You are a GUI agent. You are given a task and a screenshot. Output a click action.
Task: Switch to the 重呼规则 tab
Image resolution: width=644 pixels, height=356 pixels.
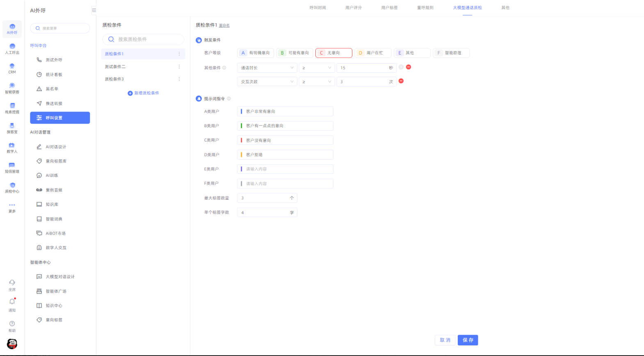point(425,8)
